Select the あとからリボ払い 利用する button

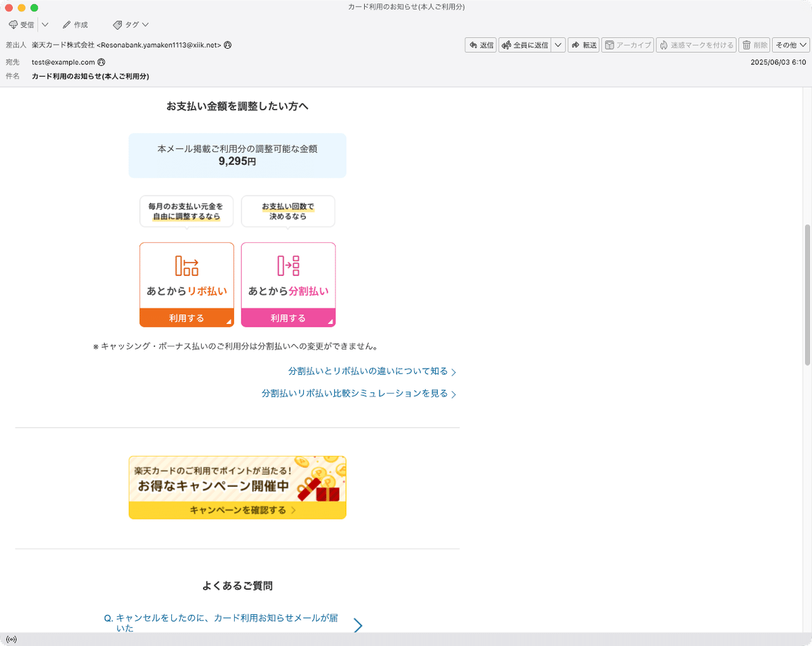point(186,319)
